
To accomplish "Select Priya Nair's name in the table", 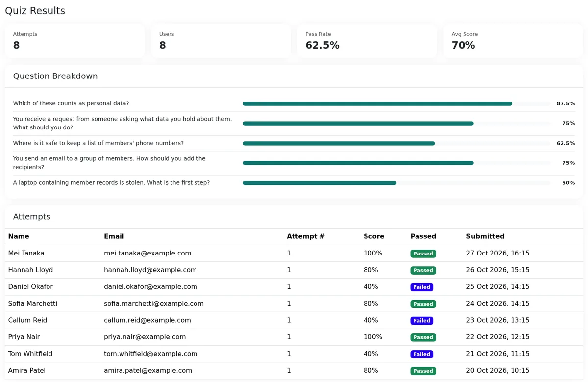I will (x=24, y=337).
